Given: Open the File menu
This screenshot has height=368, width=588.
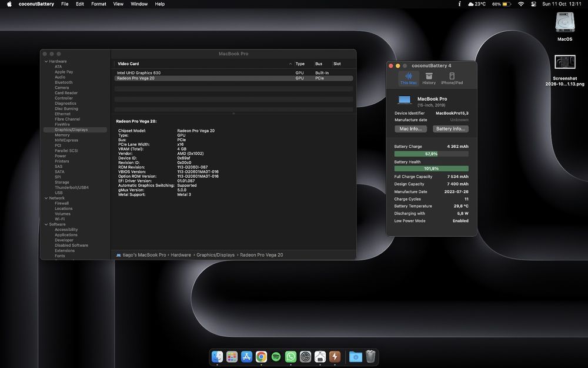Looking at the screenshot, I should [65, 4].
